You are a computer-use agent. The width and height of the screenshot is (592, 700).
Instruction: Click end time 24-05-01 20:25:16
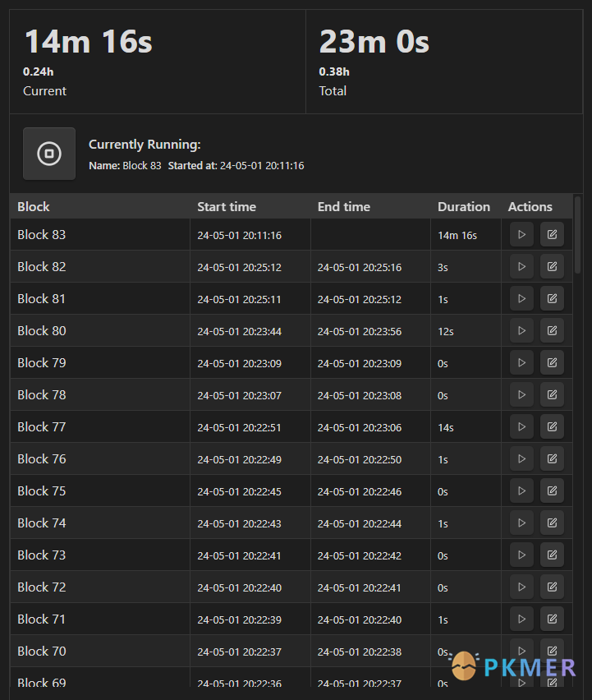(x=360, y=267)
